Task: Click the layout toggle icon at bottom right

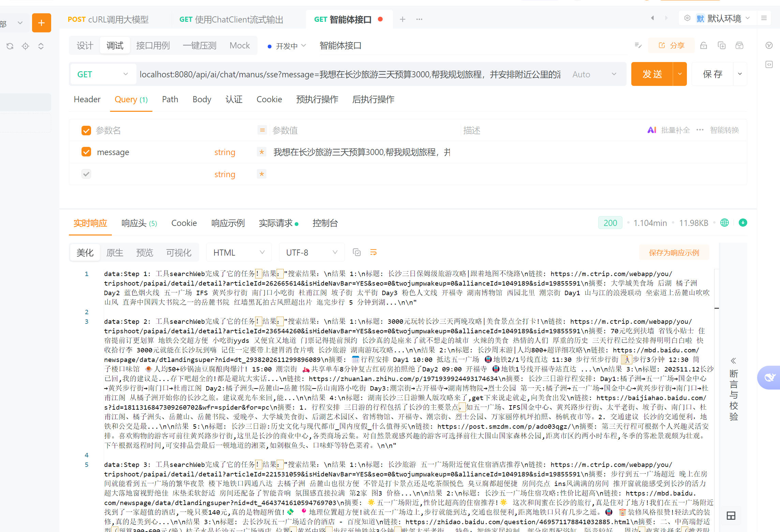Action: click(x=731, y=516)
